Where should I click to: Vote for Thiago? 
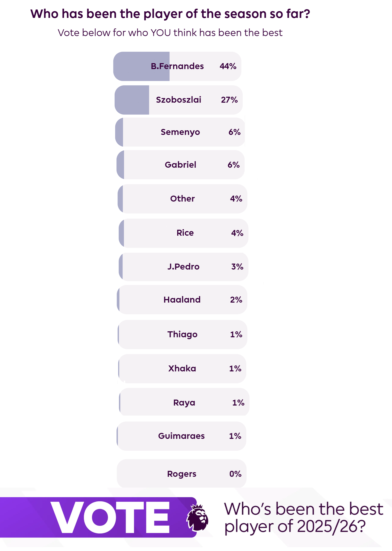click(182, 334)
